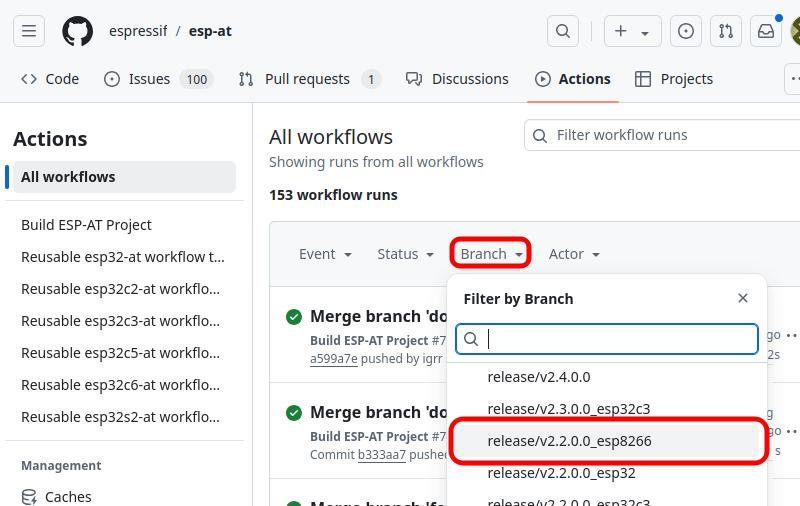Viewport: 800px width, 506px height.
Task: Expand the Status filter dropdown
Action: (x=405, y=254)
